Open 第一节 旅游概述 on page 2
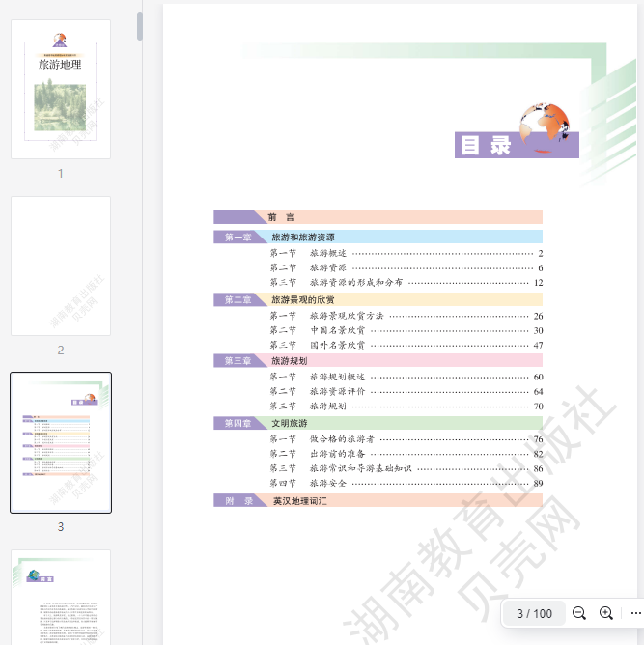This screenshot has width=644, height=645. click(x=328, y=253)
